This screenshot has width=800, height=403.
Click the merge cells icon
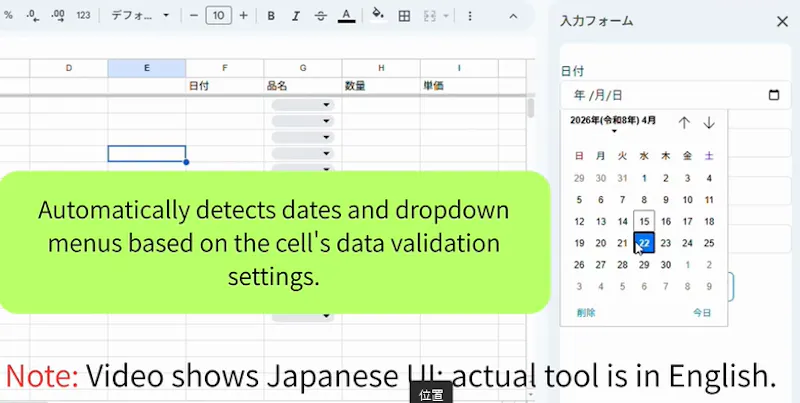tap(430, 16)
